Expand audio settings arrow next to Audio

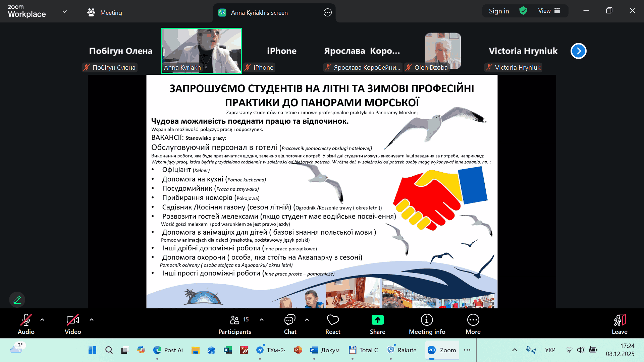coord(42,320)
